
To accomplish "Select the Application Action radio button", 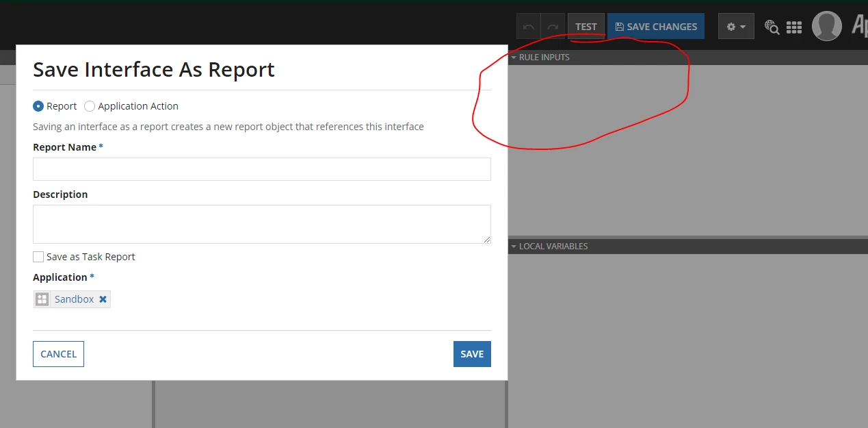I will 90,106.
